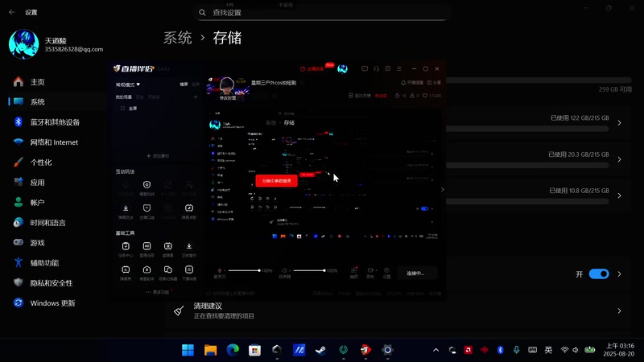The image size is (644, 362).
Task: Expand the 已使用 20.3 GB storage row
Action: click(x=619, y=159)
